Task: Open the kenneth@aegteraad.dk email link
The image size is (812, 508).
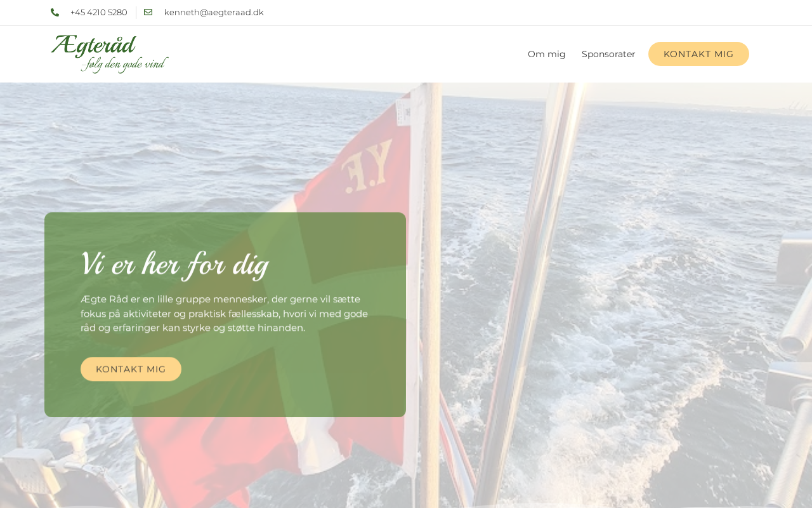Action: 214,13
